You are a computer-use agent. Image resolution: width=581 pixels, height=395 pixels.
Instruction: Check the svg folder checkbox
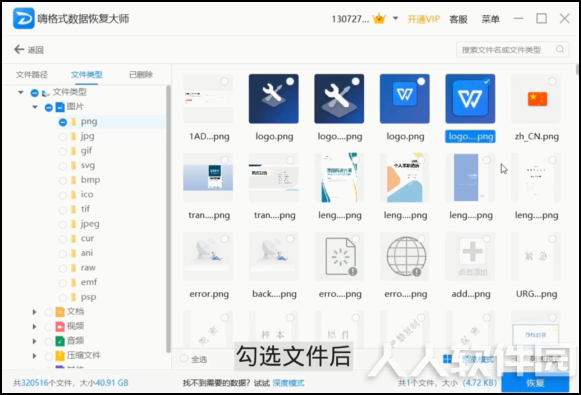coord(63,166)
